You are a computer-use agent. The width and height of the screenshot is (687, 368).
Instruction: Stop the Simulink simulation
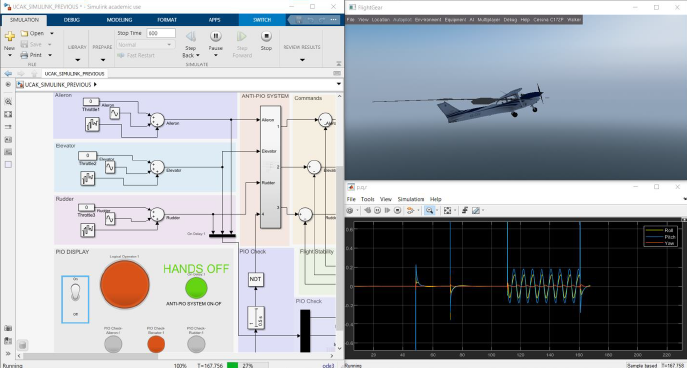point(266,36)
